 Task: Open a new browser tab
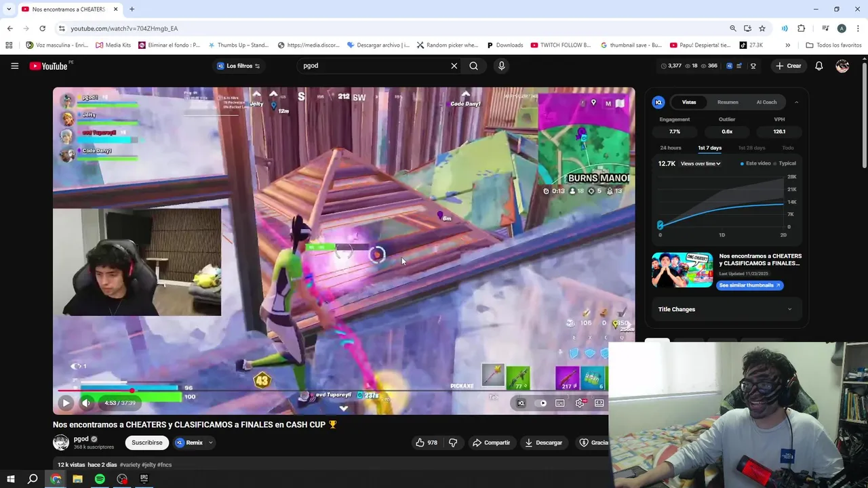click(132, 9)
